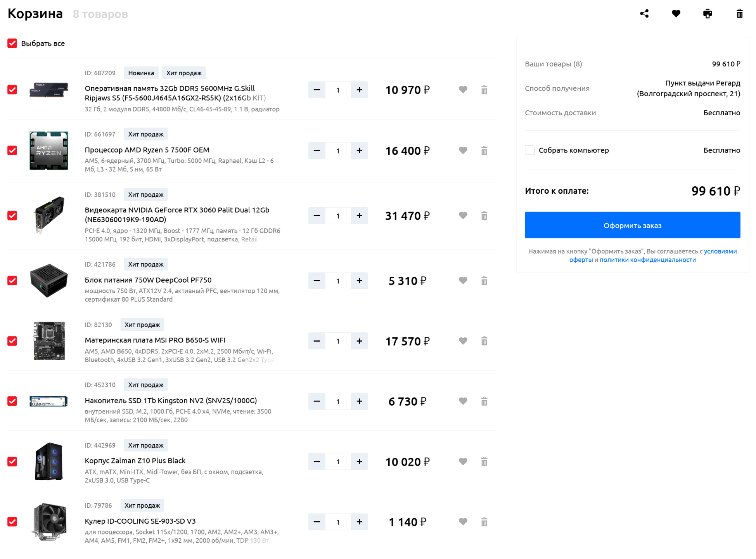The image size is (756, 559).
Task: Uncheck the MSI PRO B650-S motherboard item
Action: point(12,341)
